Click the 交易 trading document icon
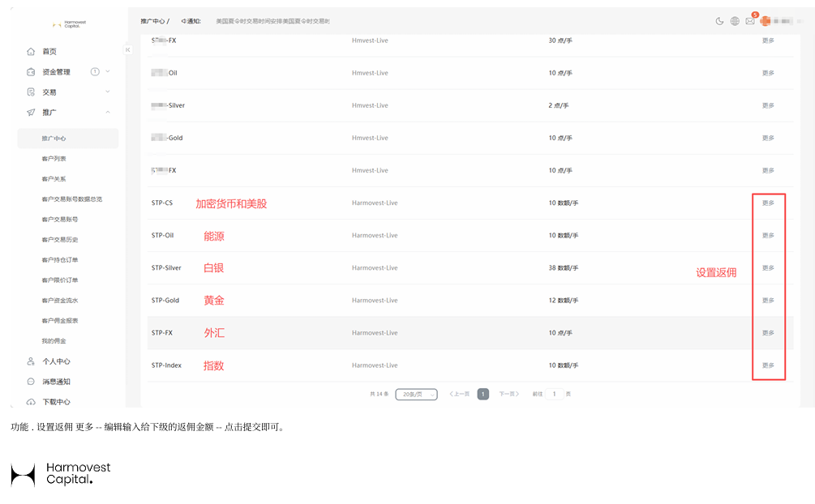Screen dimensions: 815x504 click(x=31, y=92)
